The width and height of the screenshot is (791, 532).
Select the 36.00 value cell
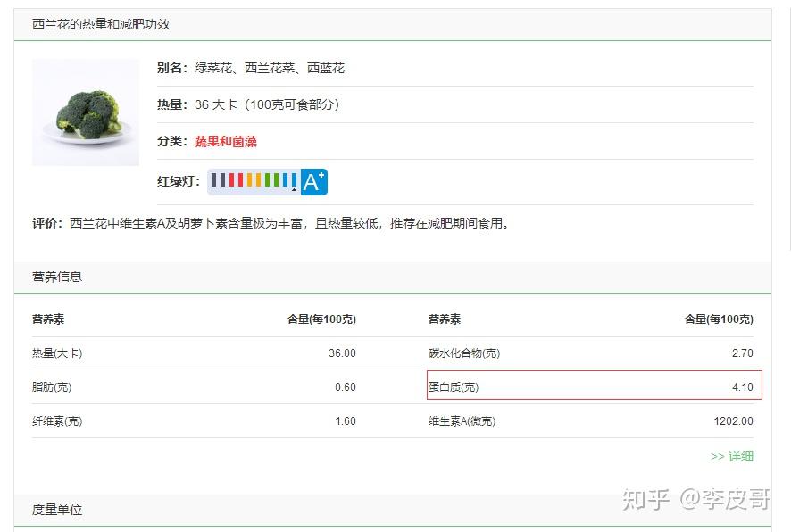coord(342,353)
